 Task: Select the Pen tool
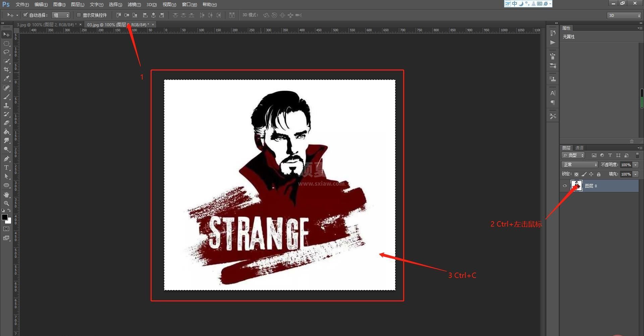click(6, 159)
